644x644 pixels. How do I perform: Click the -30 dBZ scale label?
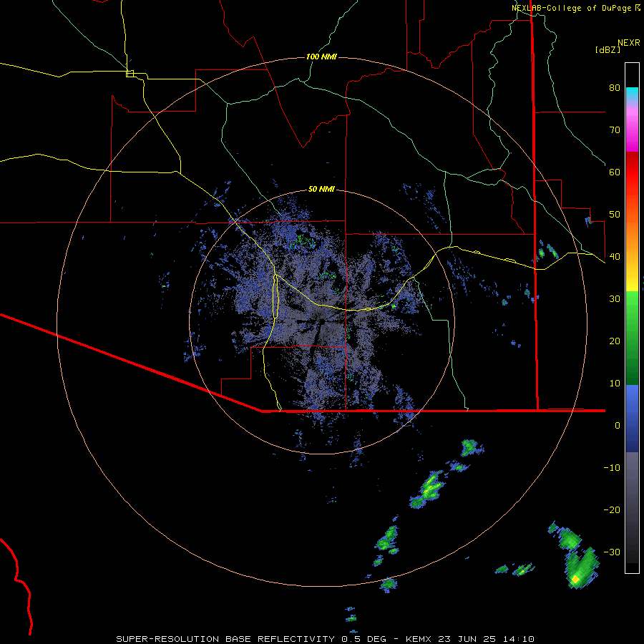[x=612, y=552]
